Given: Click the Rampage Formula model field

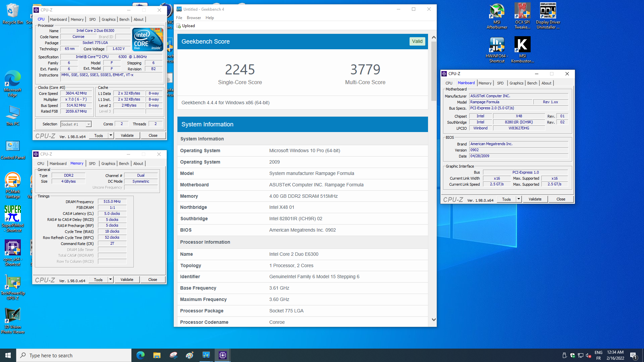Looking at the screenshot, I should [501, 102].
